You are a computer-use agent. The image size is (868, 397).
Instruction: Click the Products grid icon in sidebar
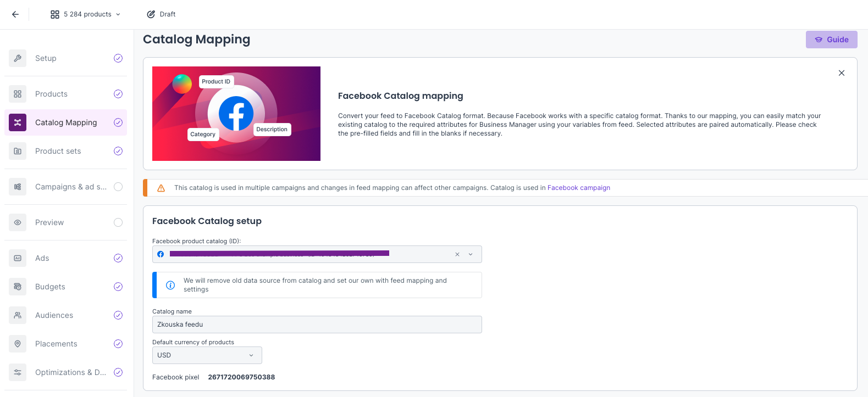(x=18, y=94)
